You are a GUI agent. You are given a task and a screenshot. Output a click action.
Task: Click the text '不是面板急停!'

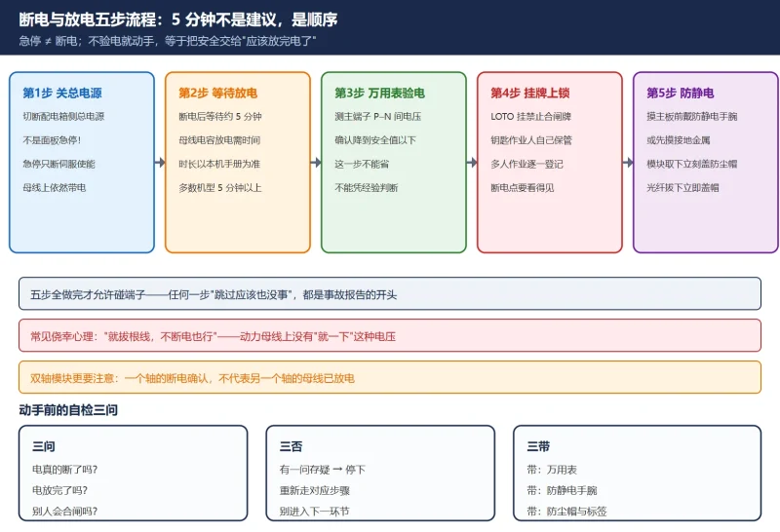point(52,140)
